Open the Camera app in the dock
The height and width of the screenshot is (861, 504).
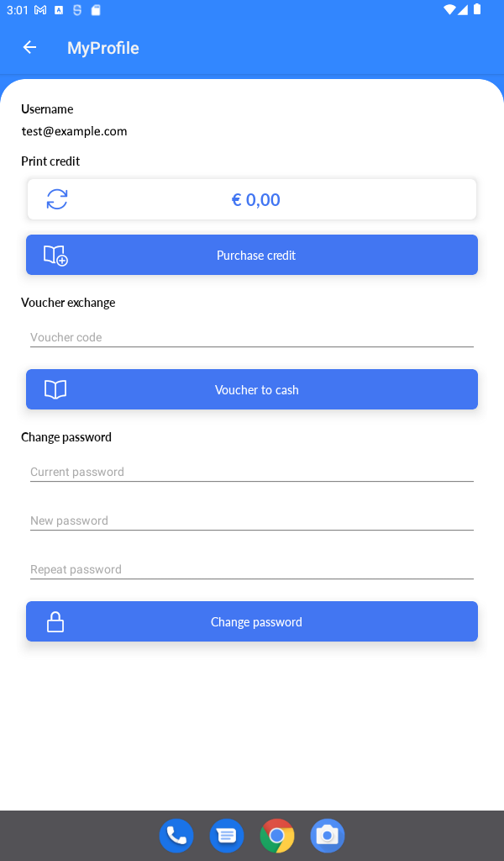coord(328,836)
